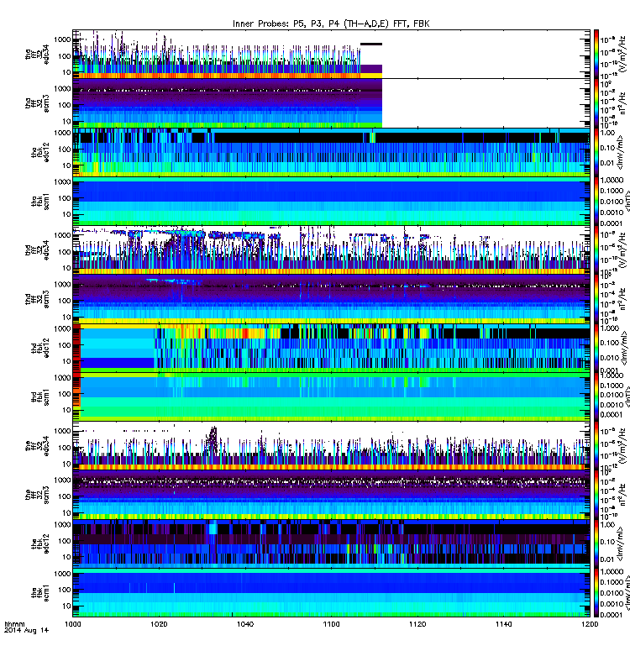Select the thd fbk scm1 panel label
Screen dimensions: 630x672
tap(40, 397)
